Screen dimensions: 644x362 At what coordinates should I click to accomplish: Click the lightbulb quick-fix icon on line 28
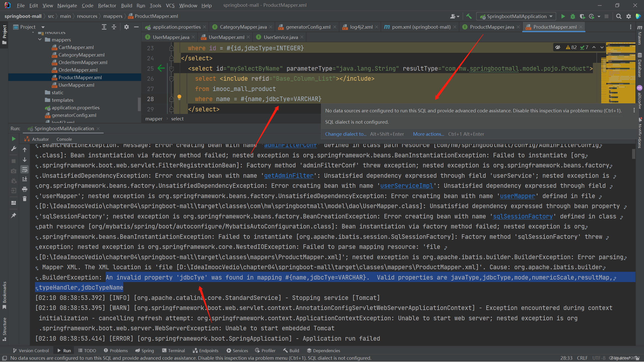(x=179, y=97)
